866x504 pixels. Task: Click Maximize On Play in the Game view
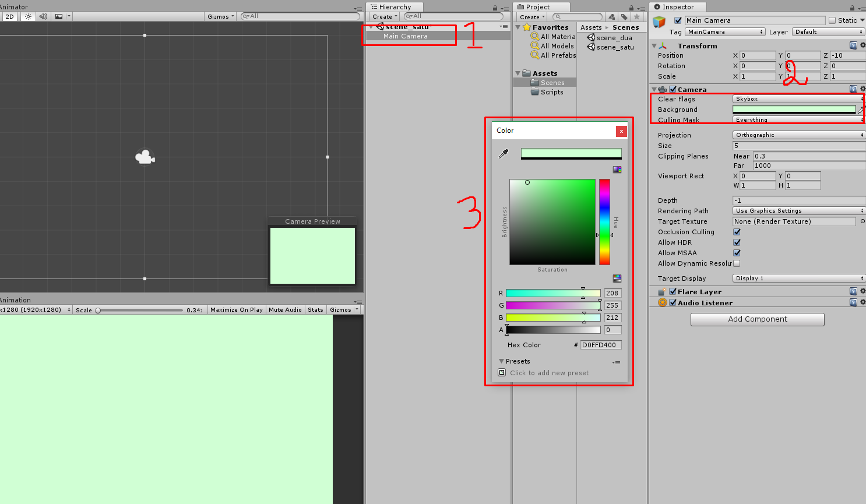click(236, 309)
